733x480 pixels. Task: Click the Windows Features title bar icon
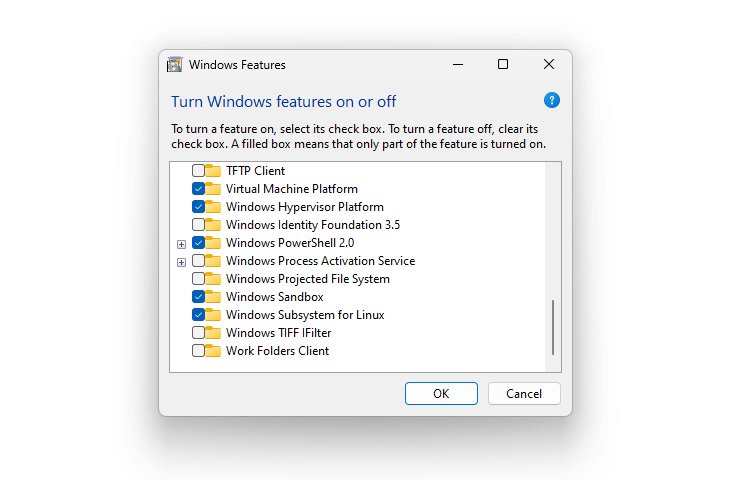(x=175, y=64)
